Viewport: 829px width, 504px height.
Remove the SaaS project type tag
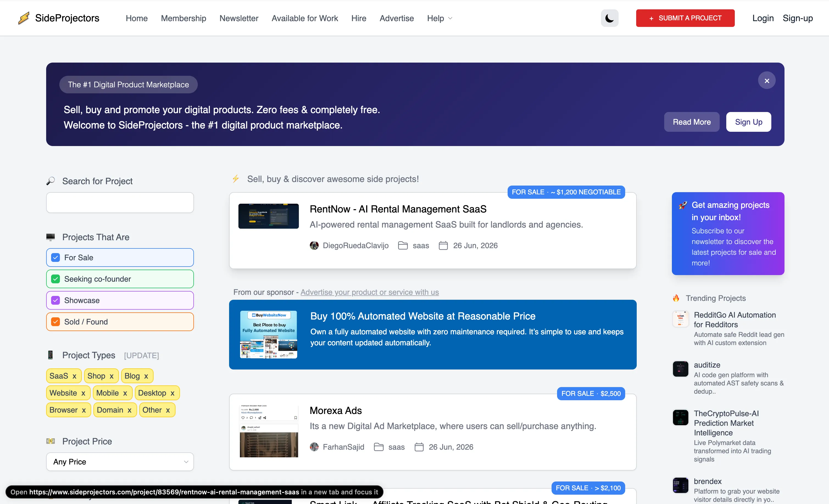[74, 376]
